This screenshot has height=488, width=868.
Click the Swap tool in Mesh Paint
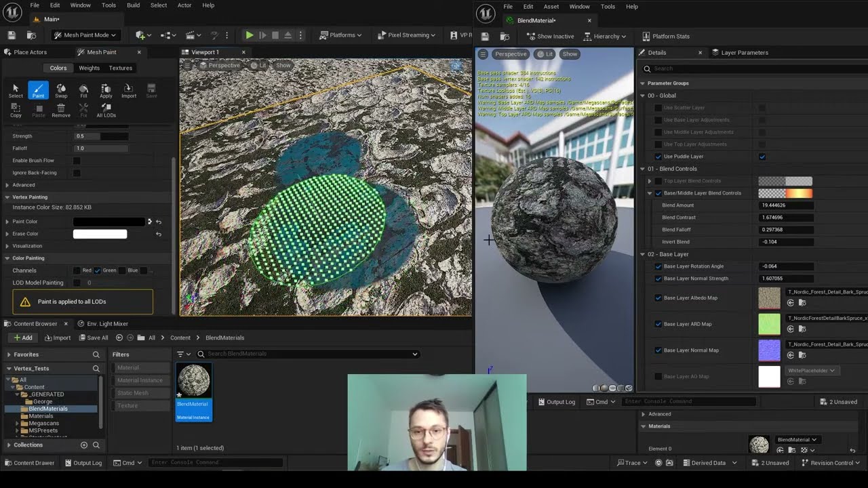point(61,91)
